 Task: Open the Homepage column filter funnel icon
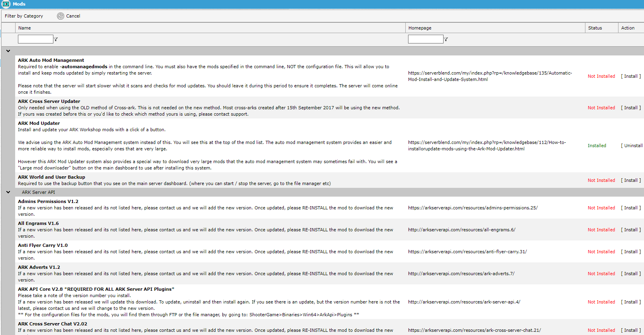446,39
